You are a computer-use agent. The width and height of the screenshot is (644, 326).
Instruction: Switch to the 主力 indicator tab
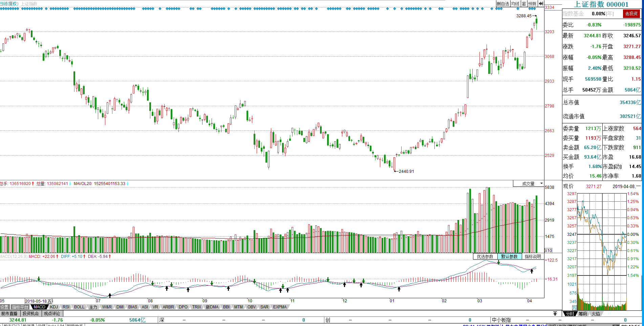pos(93,307)
